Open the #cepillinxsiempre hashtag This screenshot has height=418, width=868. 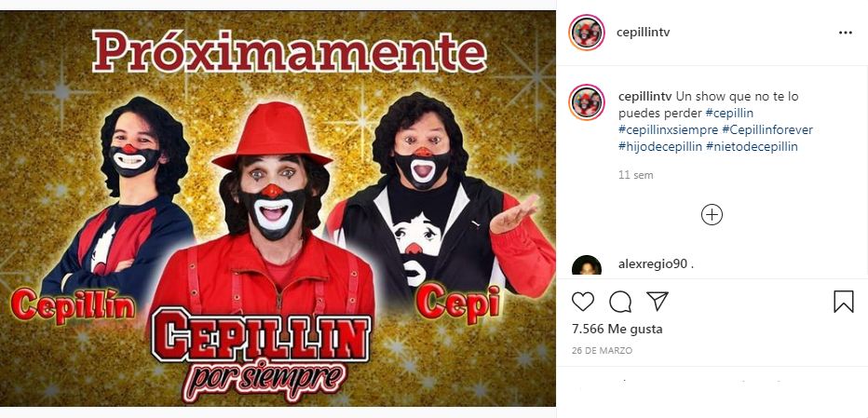pos(669,130)
